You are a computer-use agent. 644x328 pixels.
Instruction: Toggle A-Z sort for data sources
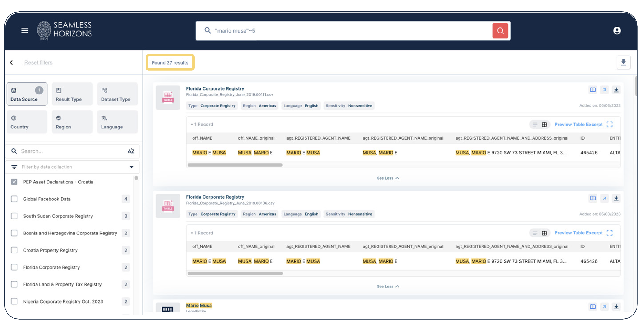131,151
